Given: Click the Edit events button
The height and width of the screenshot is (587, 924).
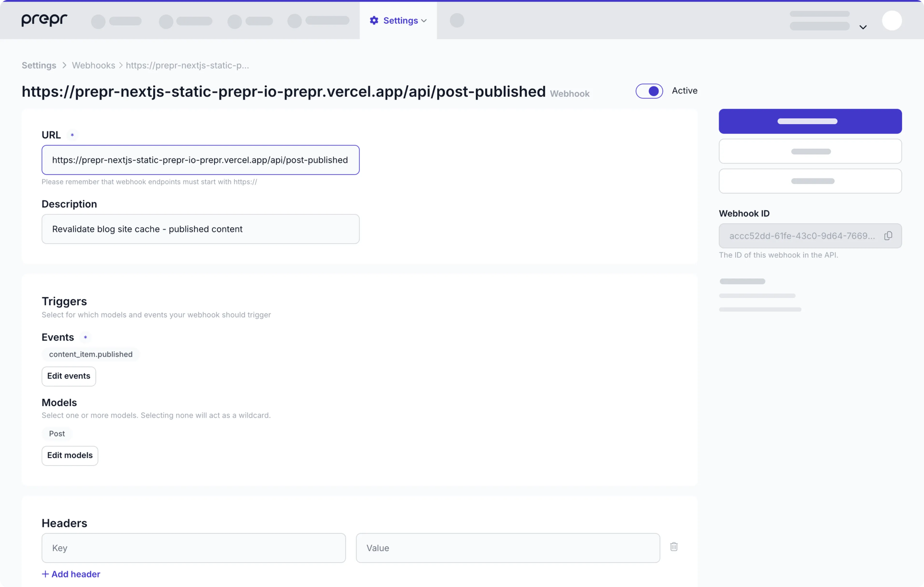Looking at the screenshot, I should pyautogui.click(x=69, y=376).
